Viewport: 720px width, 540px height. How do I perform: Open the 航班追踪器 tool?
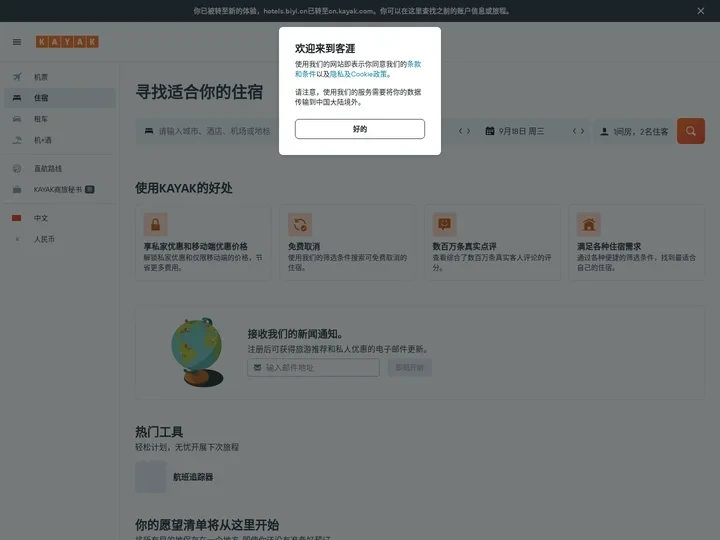193,477
